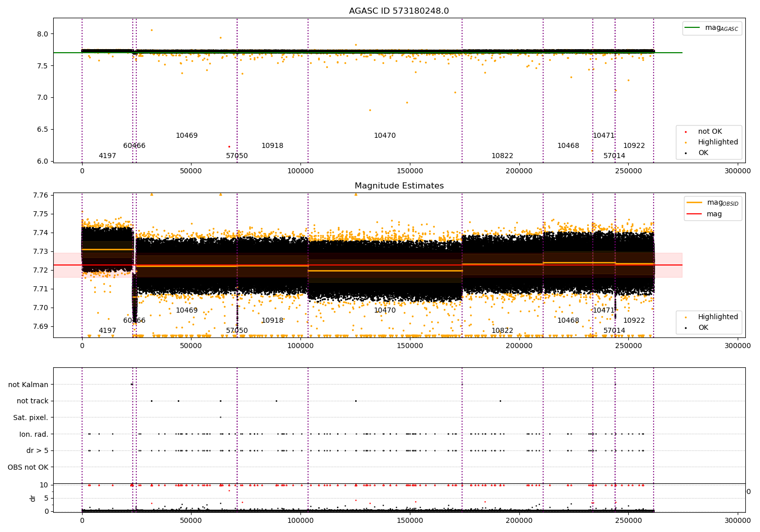Click the 'OBS not OK' axis label

click(x=28, y=467)
